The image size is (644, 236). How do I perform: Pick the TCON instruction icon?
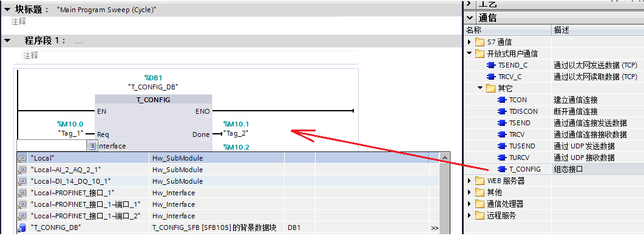[502, 100]
